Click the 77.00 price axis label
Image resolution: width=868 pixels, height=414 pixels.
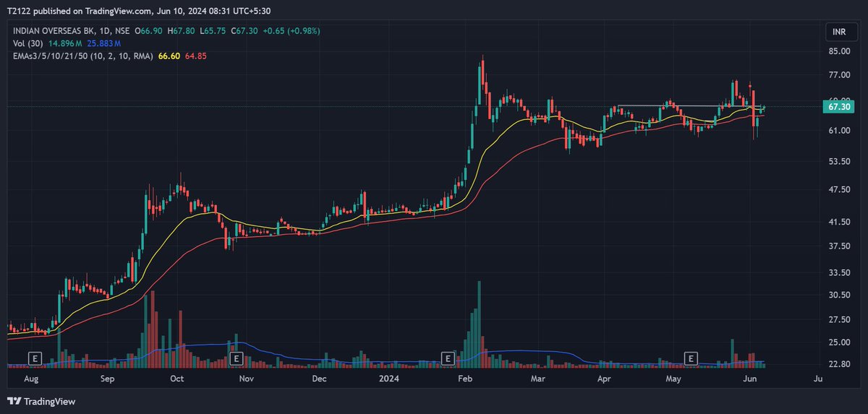[839, 74]
